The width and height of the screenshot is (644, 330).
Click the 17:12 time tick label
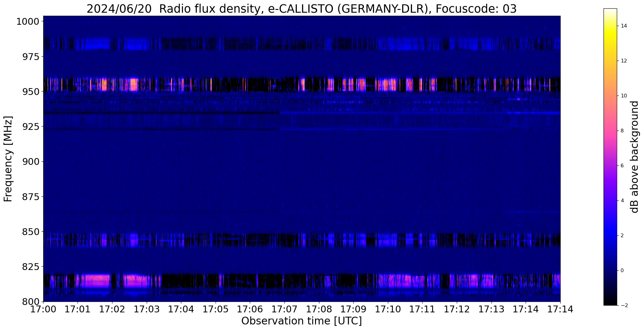pyautogui.click(x=457, y=309)
